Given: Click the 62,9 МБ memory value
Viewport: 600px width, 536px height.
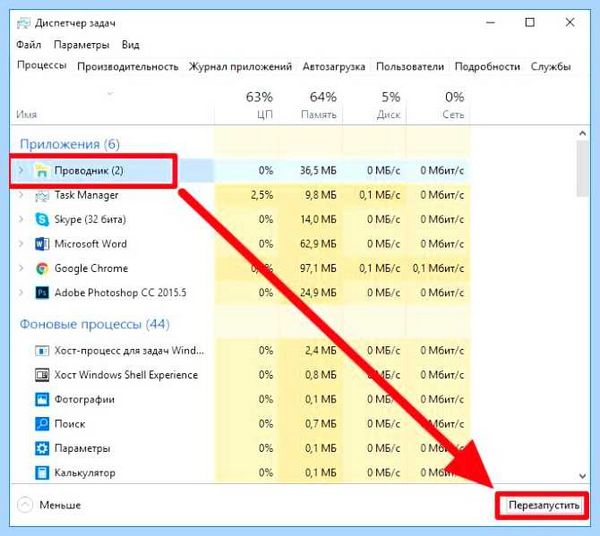Looking at the screenshot, I should tap(318, 244).
